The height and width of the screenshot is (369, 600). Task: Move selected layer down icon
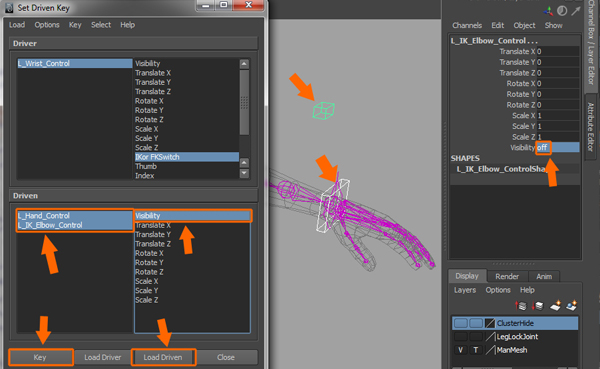pyautogui.click(x=538, y=305)
